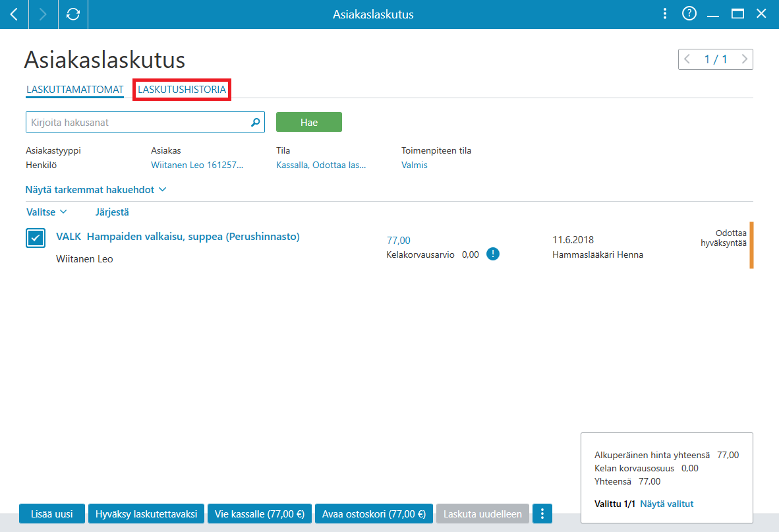This screenshot has width=779, height=532.
Task: Go to previous page in the 1/1 pager
Action: coord(687,59)
